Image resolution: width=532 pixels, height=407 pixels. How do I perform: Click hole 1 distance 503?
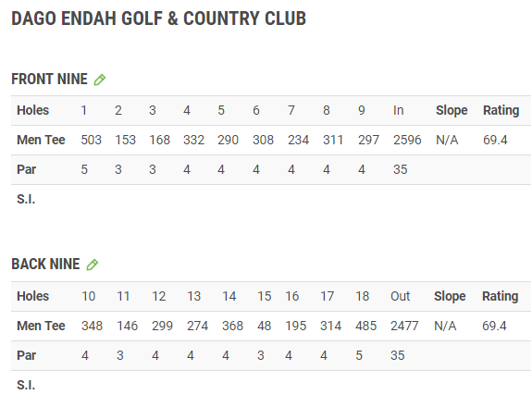coord(92,140)
